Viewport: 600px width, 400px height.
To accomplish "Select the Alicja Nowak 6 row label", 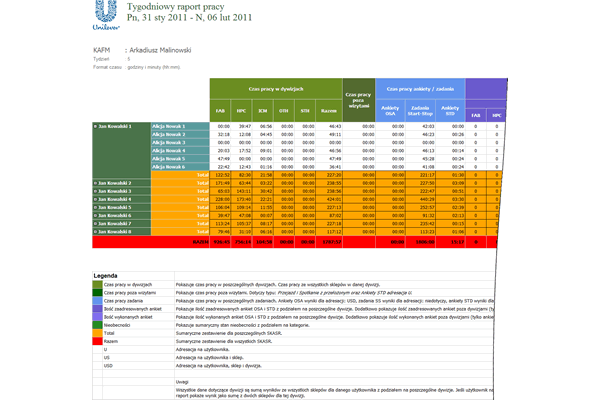I will (180, 167).
